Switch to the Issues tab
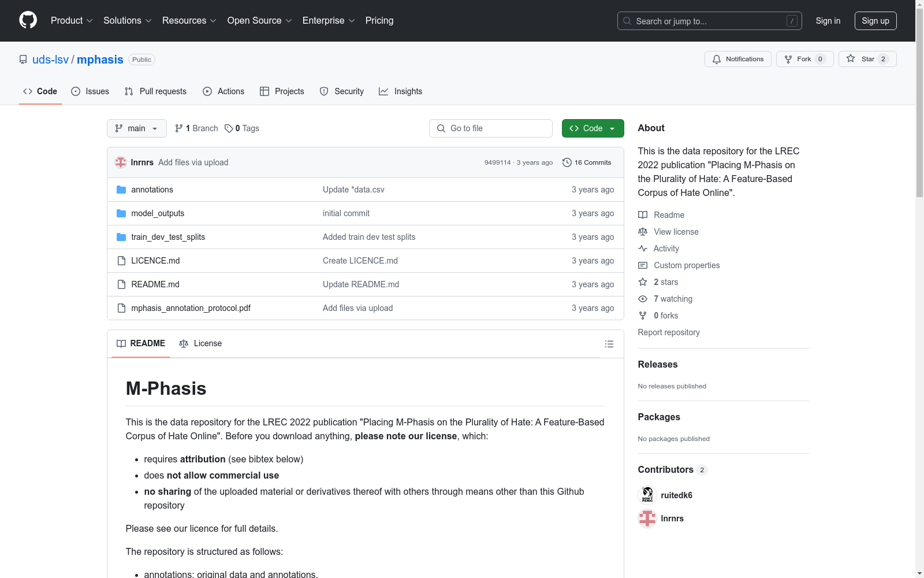 [90, 91]
